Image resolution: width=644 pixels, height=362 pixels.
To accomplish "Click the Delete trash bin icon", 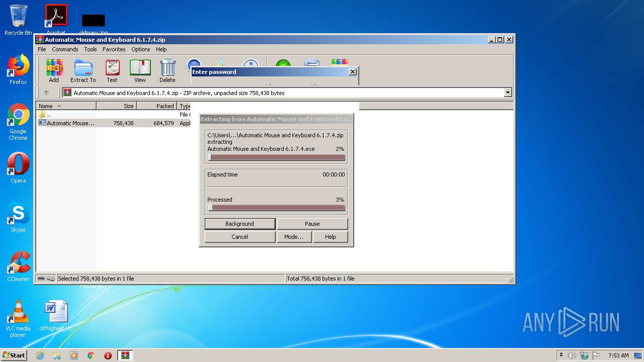I will click(168, 70).
